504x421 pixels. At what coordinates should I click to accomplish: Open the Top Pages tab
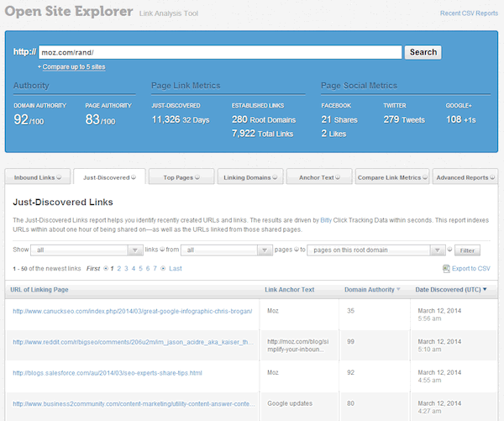181,177
